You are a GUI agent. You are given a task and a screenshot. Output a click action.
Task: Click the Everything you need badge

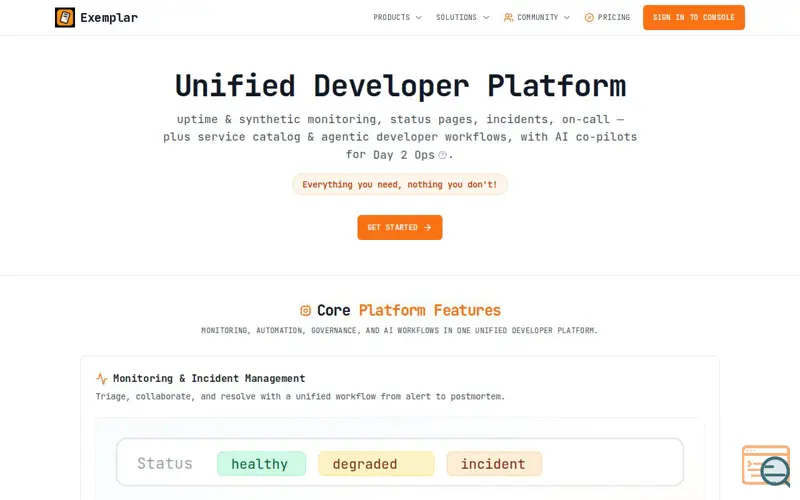point(399,184)
